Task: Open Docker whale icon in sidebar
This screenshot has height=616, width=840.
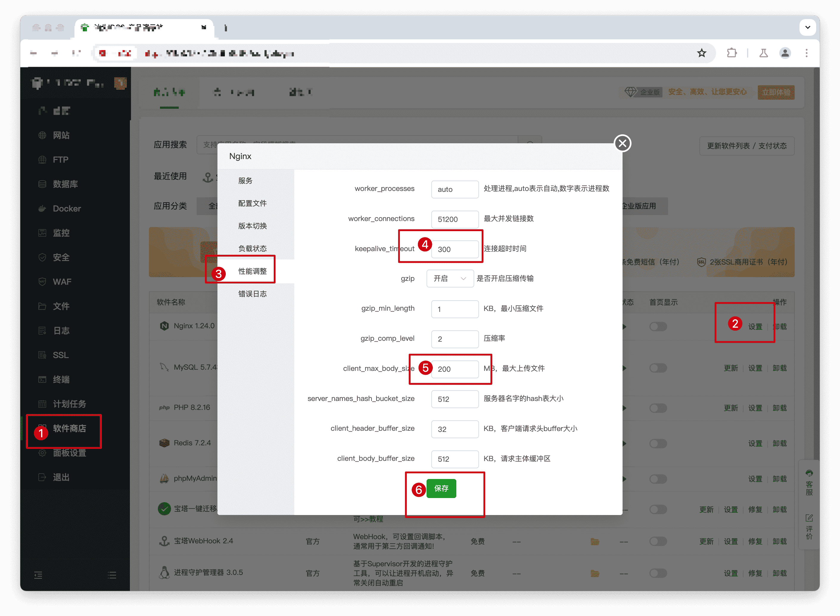Action: 42,209
